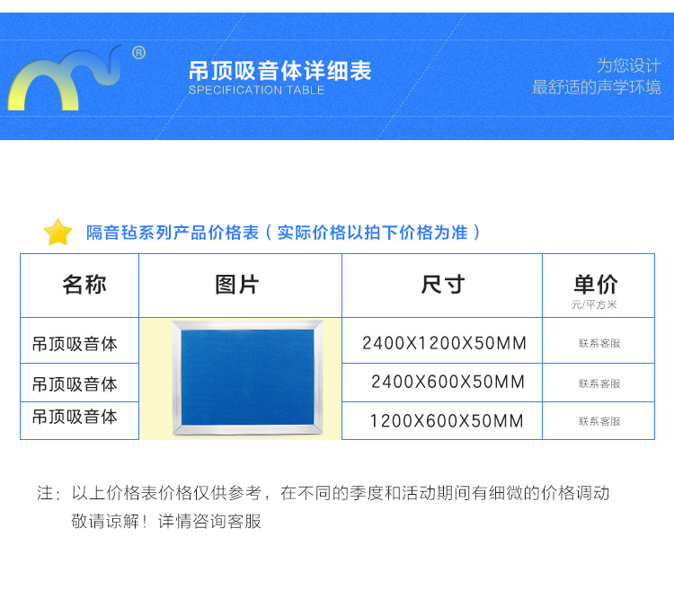Click the note line starting 注：以上价格表
The width and height of the screenshot is (674, 616).
[324, 493]
